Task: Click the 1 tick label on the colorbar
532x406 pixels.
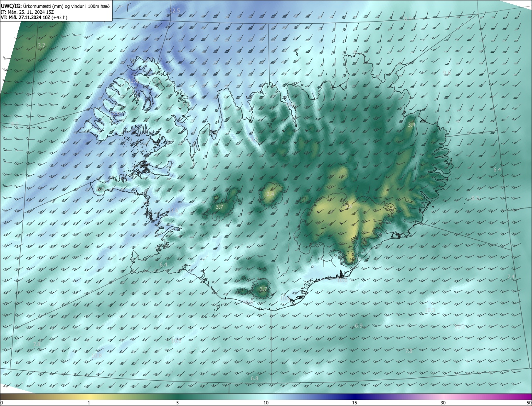Action: 89,403
